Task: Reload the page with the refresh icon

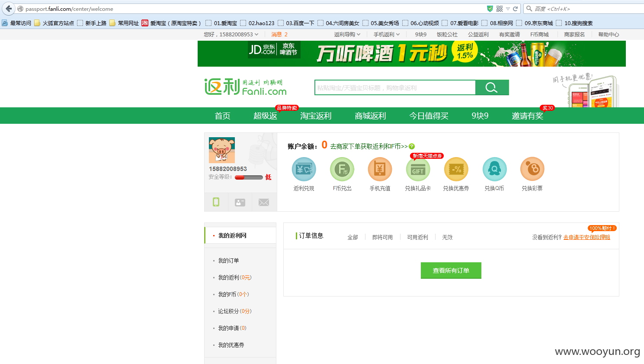Action: (x=515, y=9)
